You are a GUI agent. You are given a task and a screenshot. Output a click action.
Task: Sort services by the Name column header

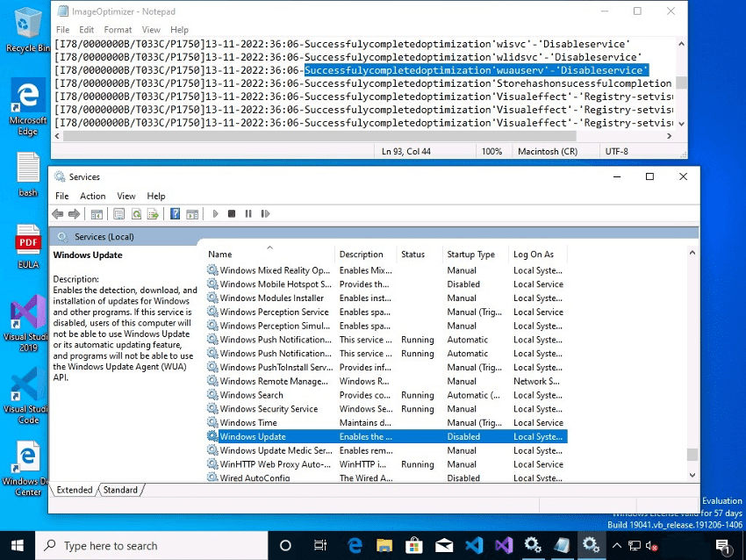click(x=219, y=254)
